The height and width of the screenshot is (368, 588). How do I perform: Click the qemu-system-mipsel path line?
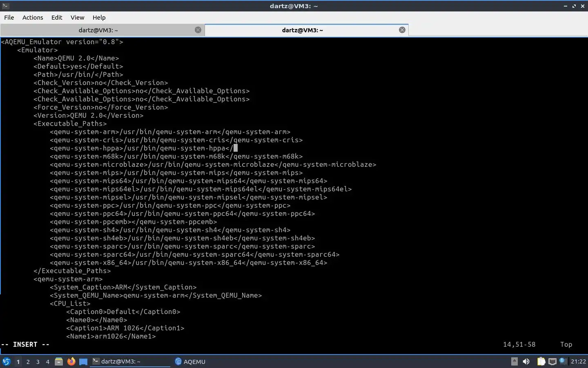click(189, 197)
